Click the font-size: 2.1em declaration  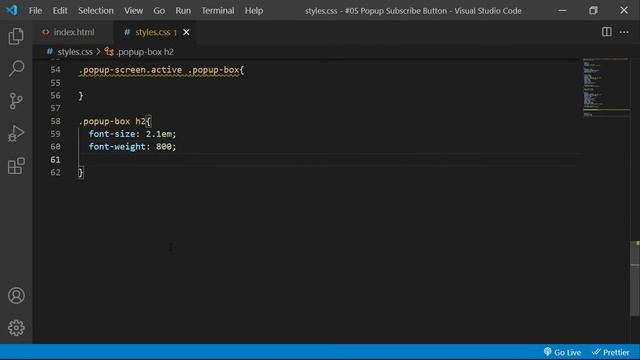[x=132, y=134]
